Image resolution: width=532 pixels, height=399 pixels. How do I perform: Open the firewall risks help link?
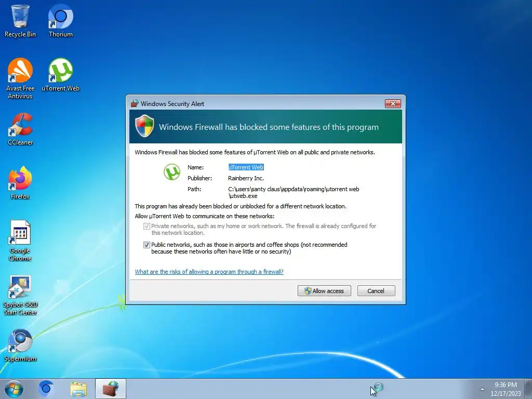click(209, 272)
